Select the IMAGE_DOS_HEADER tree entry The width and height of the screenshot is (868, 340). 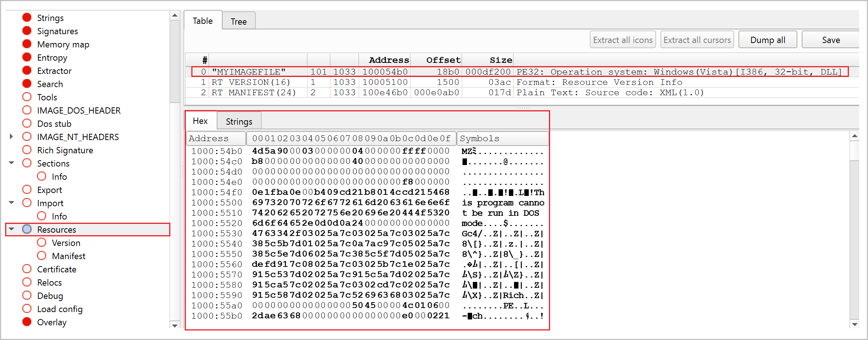coord(79,111)
